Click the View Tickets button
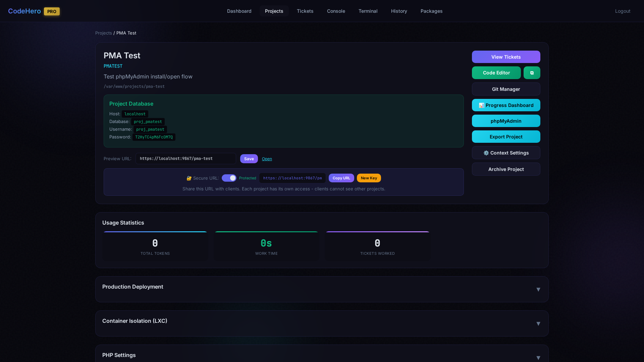 tap(506, 57)
